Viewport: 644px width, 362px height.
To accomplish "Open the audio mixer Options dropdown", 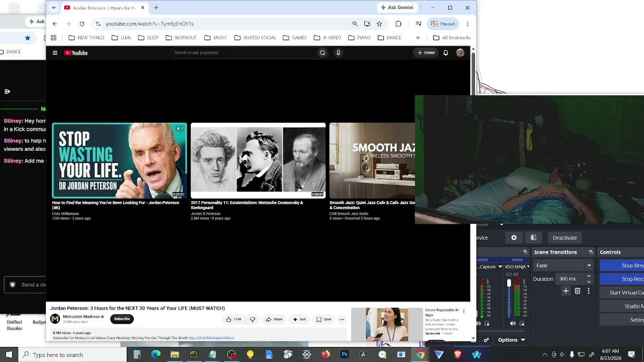I will pos(512,340).
